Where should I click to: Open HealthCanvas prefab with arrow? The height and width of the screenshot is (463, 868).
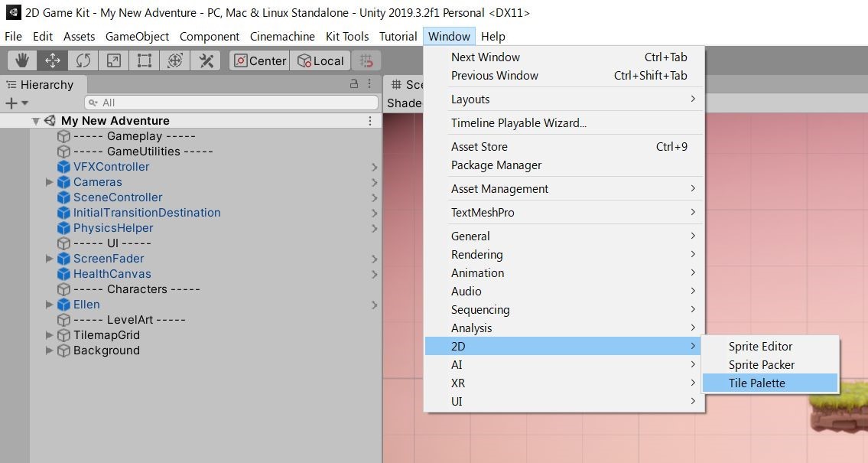tap(374, 274)
